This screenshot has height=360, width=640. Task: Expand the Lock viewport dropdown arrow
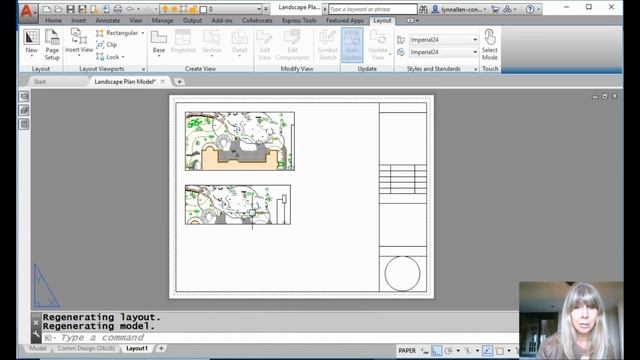coord(123,57)
